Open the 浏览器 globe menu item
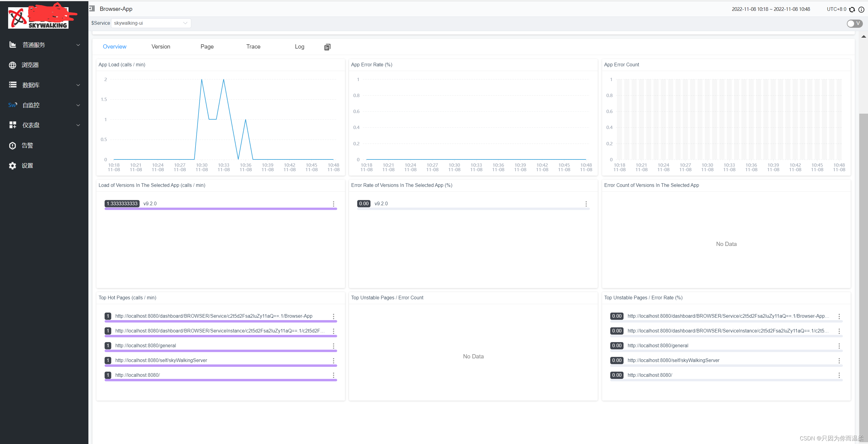868x444 pixels. point(30,65)
